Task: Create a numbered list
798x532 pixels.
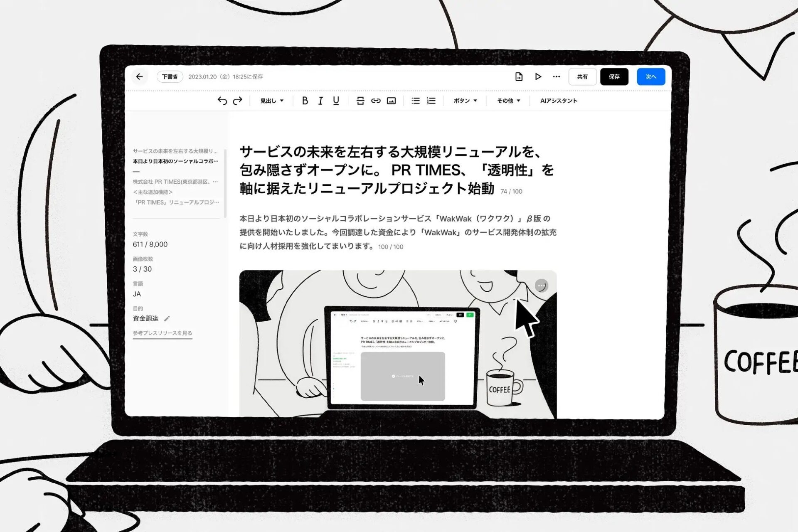Action: coord(431,100)
